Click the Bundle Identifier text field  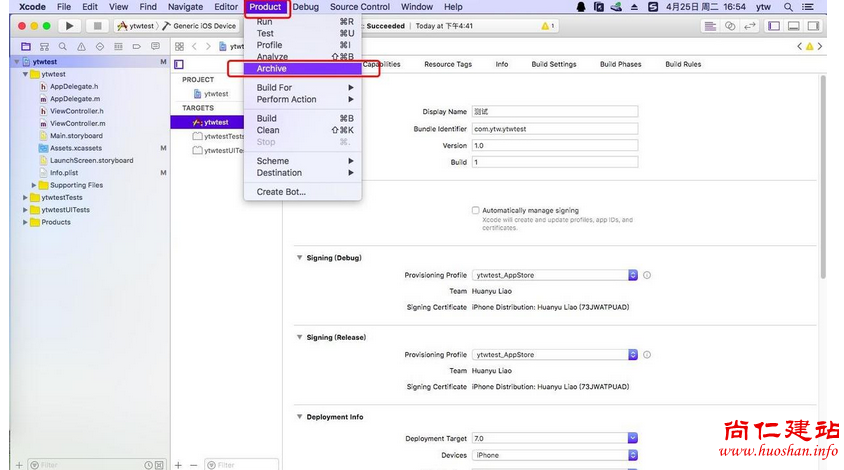click(553, 129)
